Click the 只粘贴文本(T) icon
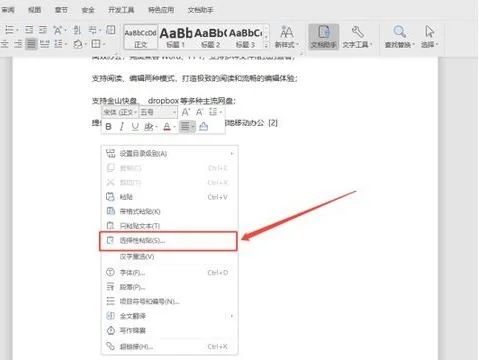 coord(110,226)
